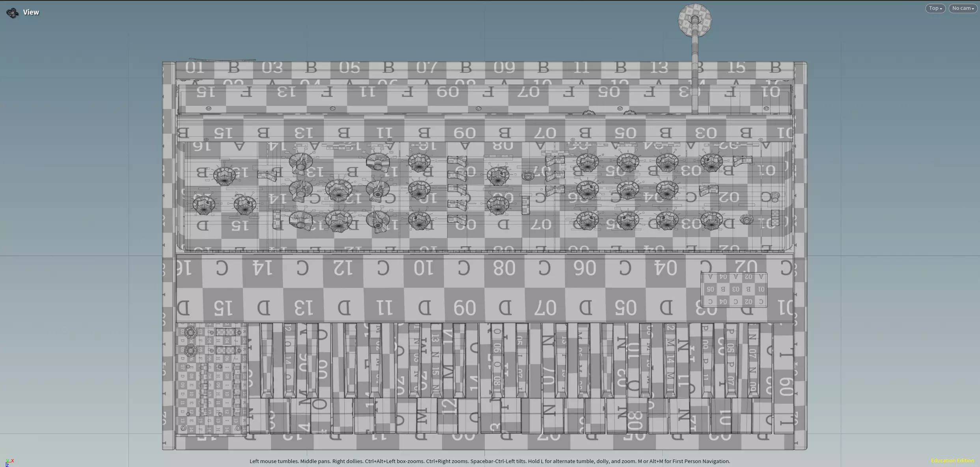Open the No cam camera dropdown

pos(963,8)
